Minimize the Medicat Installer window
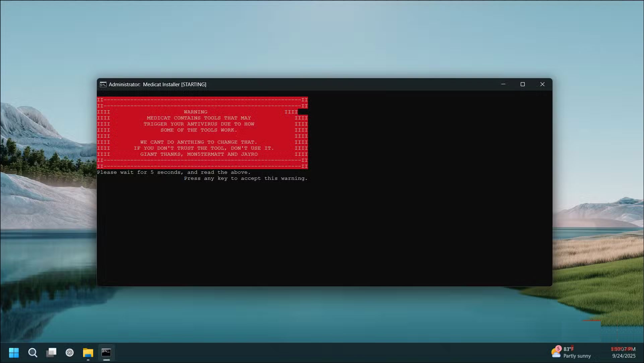 (503, 84)
